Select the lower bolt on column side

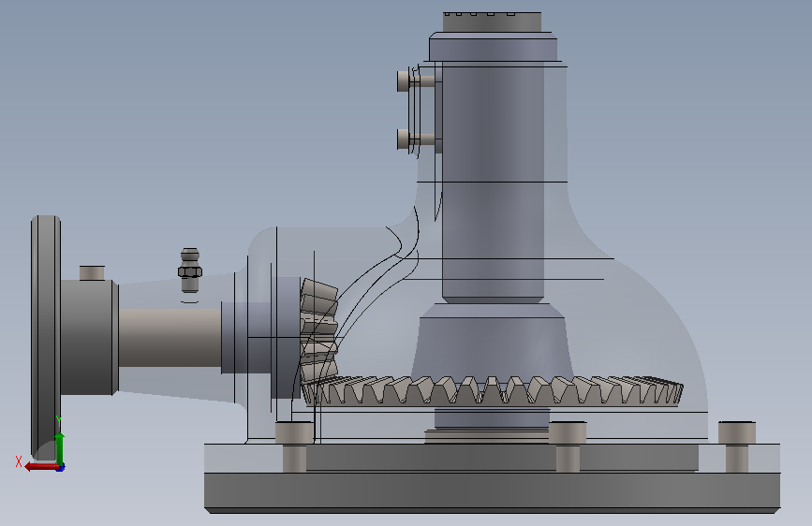pos(417,139)
